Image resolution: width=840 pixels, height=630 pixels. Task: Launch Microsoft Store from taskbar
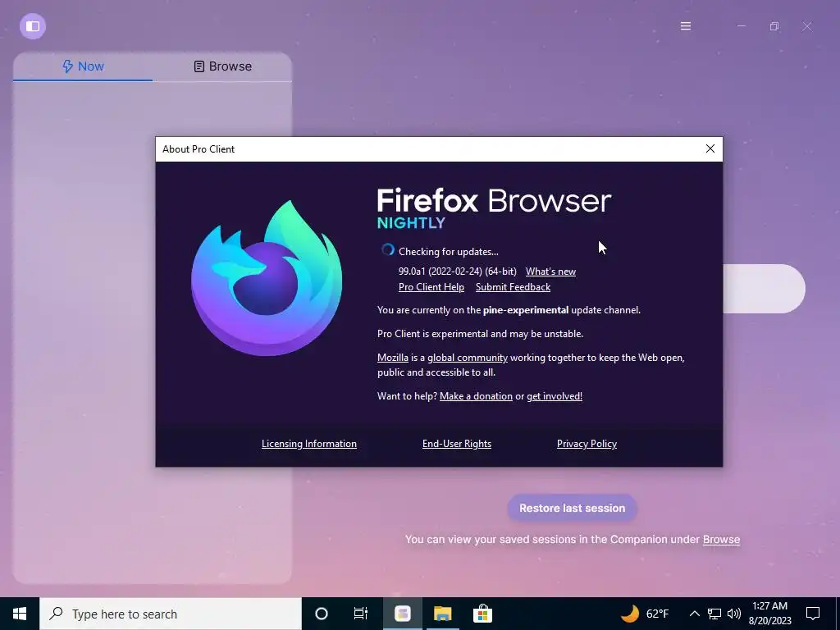(x=482, y=614)
